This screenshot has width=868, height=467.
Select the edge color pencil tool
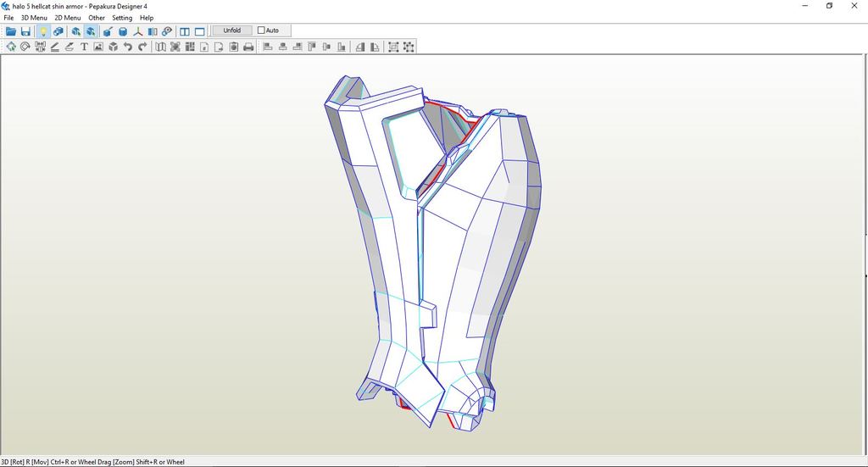[70, 47]
